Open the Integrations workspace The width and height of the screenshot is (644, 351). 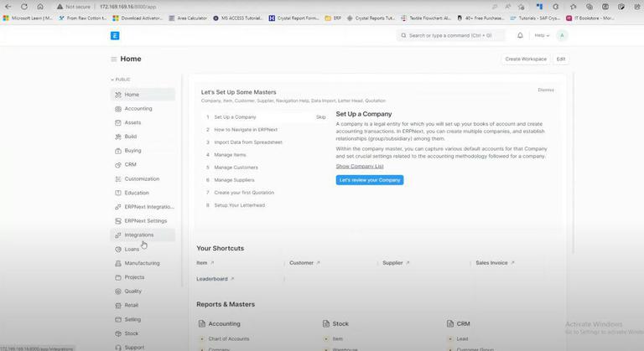[x=142, y=235]
